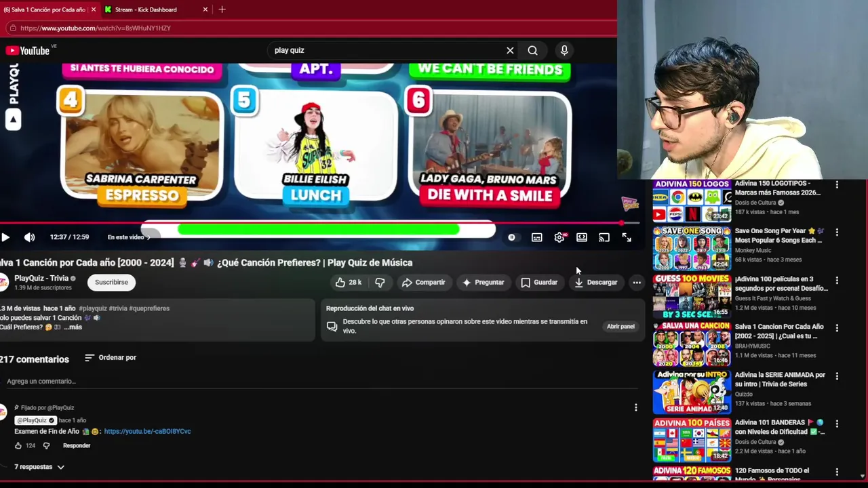This screenshot has height=488, width=868.
Task: Start voice search with microphone icon
Action: coord(564,50)
